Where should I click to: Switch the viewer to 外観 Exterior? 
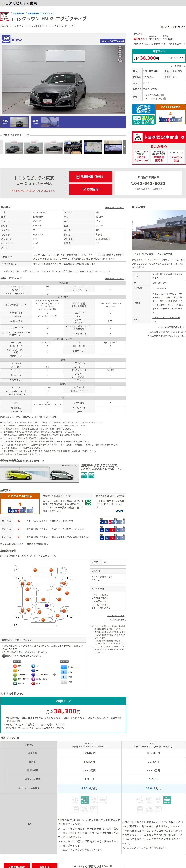14,122
